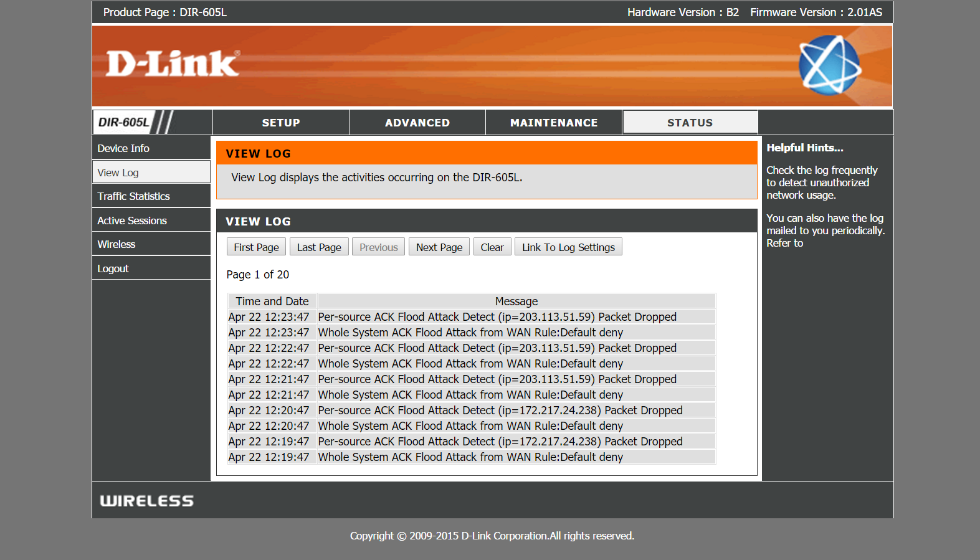Image resolution: width=980 pixels, height=560 pixels.
Task: Click the DIR-605L model badge
Action: point(123,122)
